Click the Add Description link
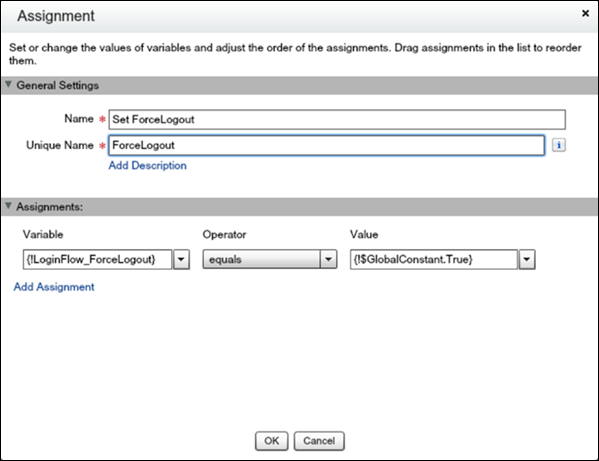Image resolution: width=599 pixels, height=461 pixels. click(147, 165)
